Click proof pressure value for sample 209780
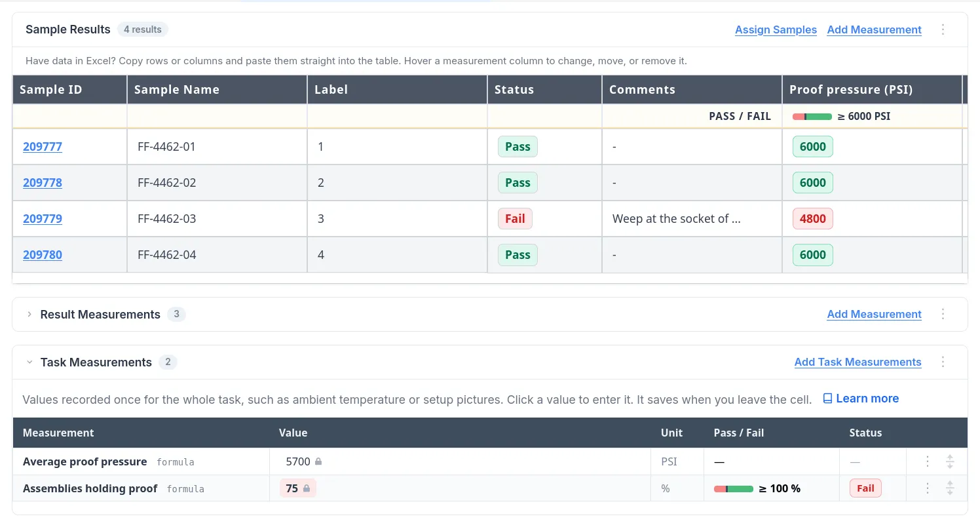Viewport: 980px width, 527px height. pos(812,255)
